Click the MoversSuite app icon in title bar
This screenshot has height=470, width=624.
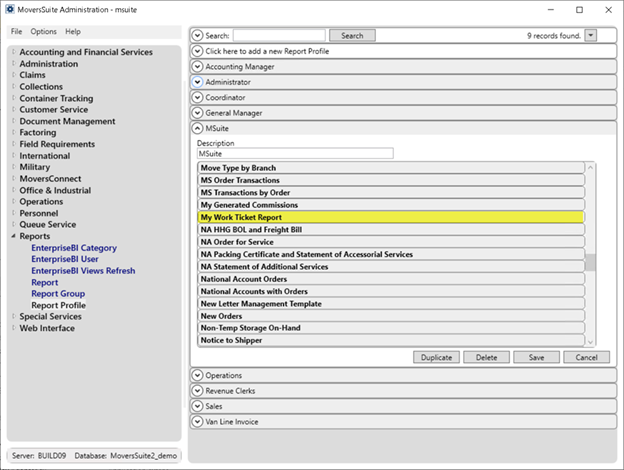[x=9, y=9]
